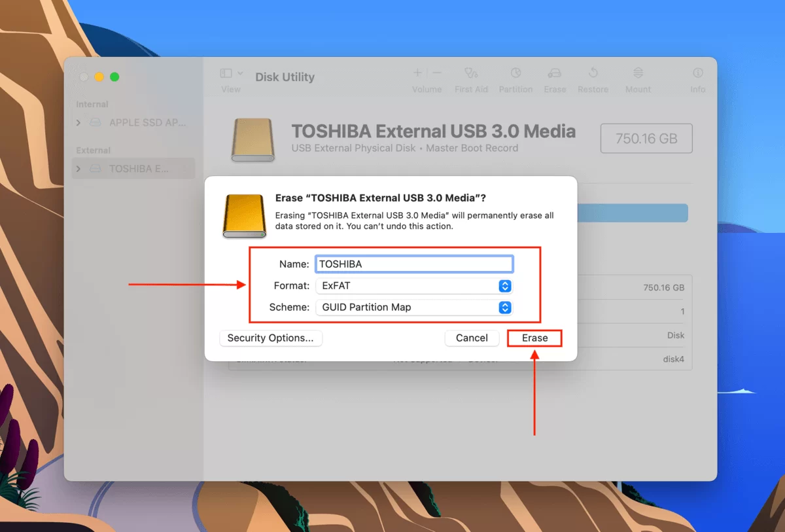Confirm erase with the Erase button

(534, 338)
